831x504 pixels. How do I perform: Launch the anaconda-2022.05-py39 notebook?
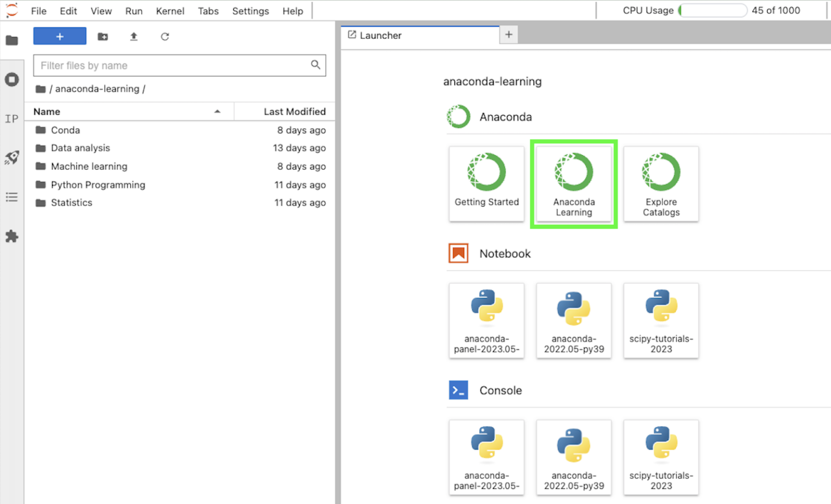(x=573, y=320)
